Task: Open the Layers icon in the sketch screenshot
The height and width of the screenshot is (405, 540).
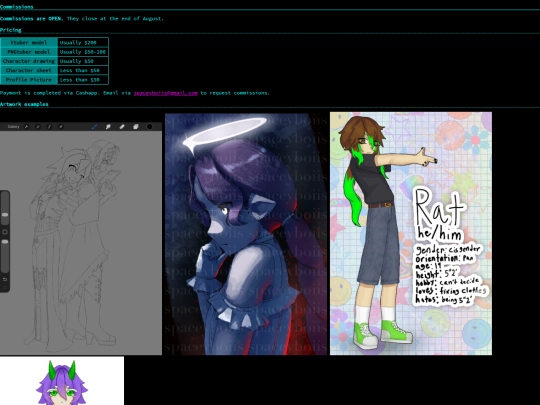Action: (136, 127)
